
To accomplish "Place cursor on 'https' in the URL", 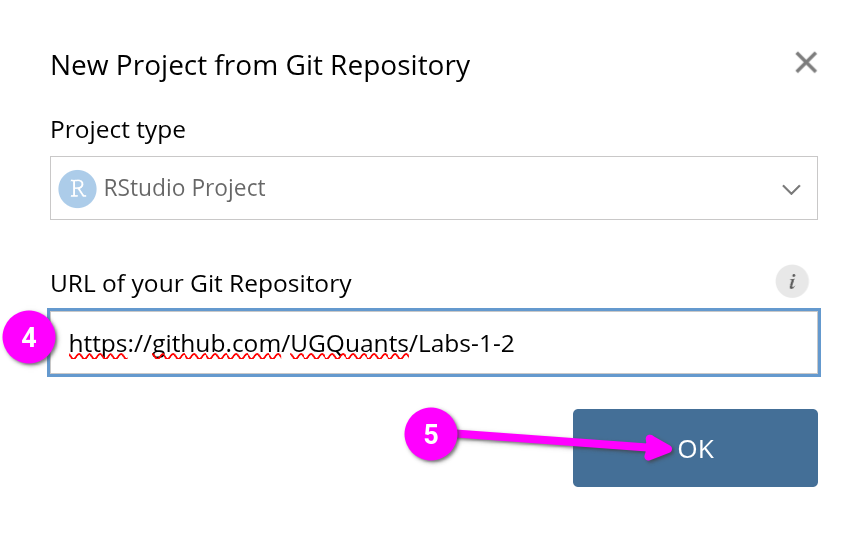I will (98, 344).
